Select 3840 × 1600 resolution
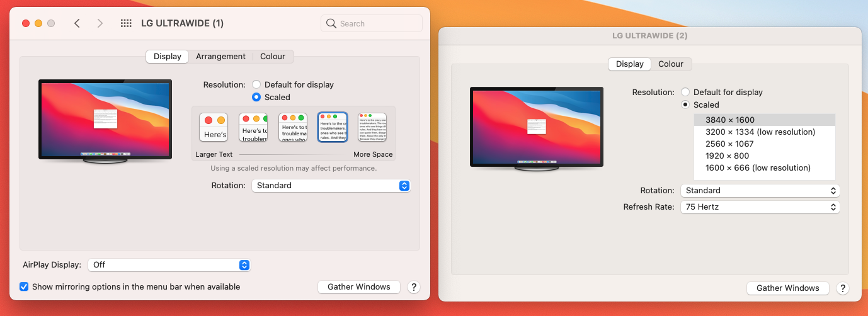The image size is (868, 316). (765, 120)
